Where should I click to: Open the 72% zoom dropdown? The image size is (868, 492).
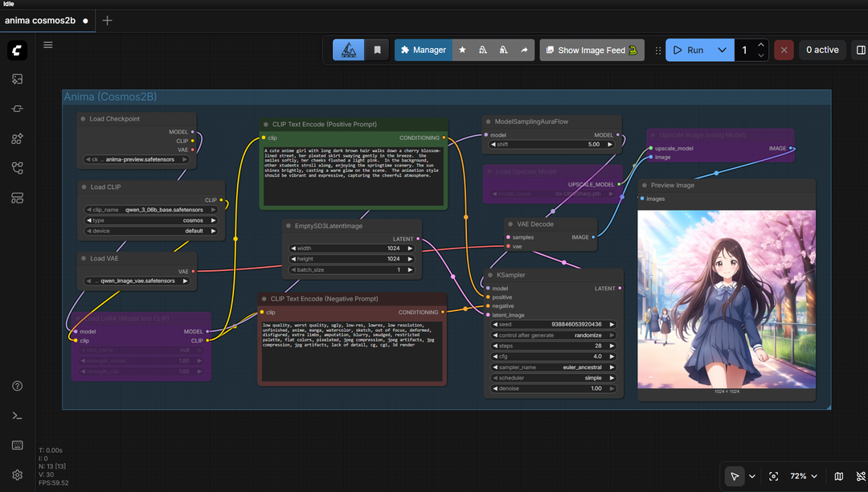tap(803, 476)
